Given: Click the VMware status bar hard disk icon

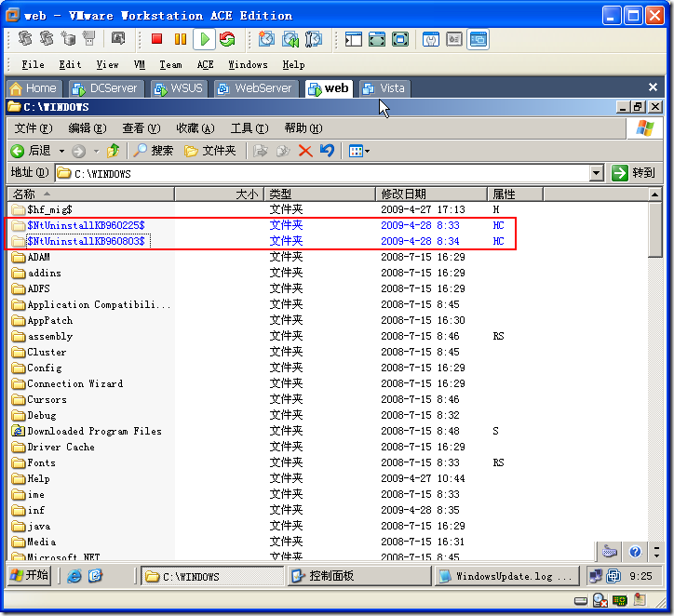Looking at the screenshot, I should click(581, 600).
